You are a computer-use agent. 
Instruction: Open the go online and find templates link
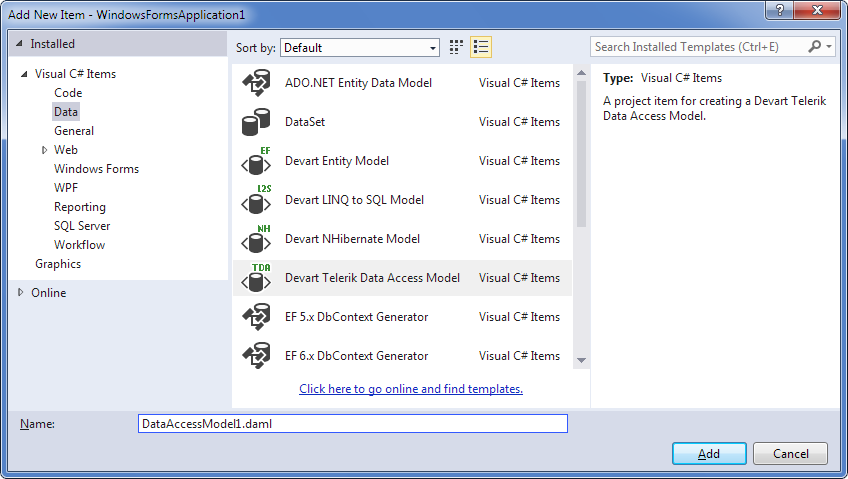pyautogui.click(x=411, y=389)
